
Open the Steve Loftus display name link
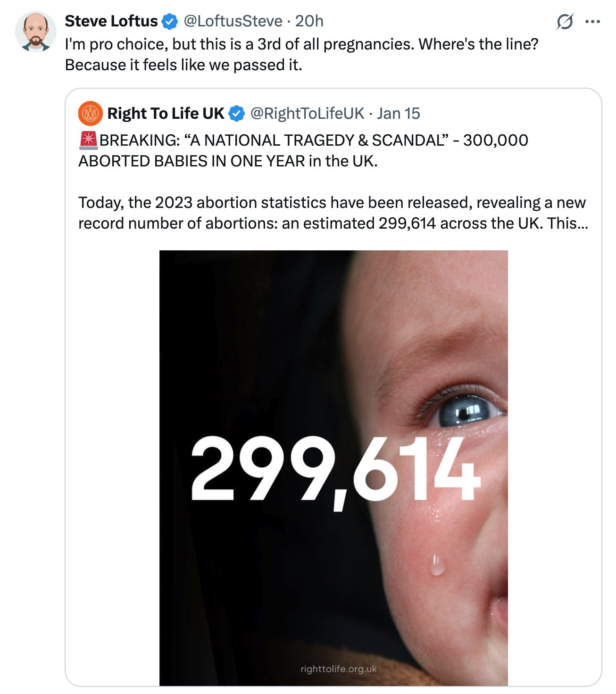point(111,21)
